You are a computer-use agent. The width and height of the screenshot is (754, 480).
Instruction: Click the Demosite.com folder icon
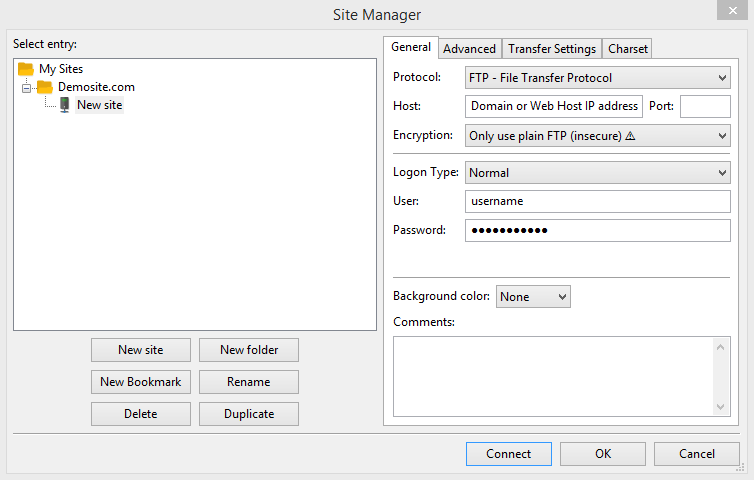(x=45, y=87)
